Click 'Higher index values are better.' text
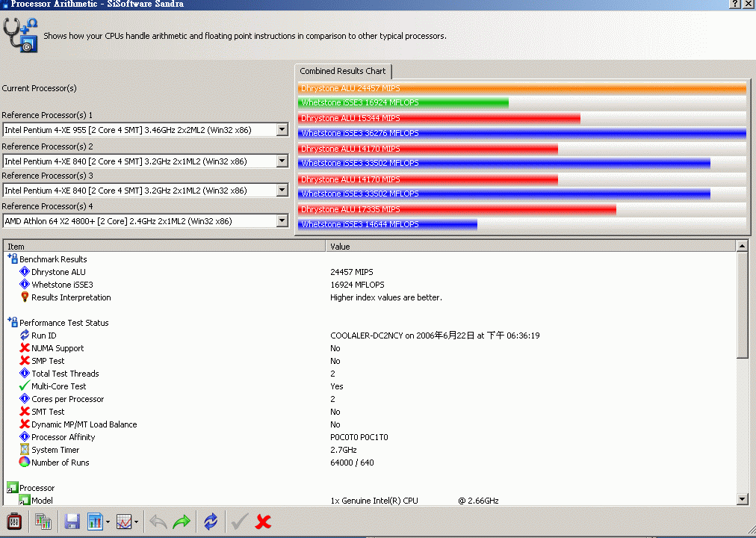This screenshot has width=756, height=538. click(x=386, y=297)
